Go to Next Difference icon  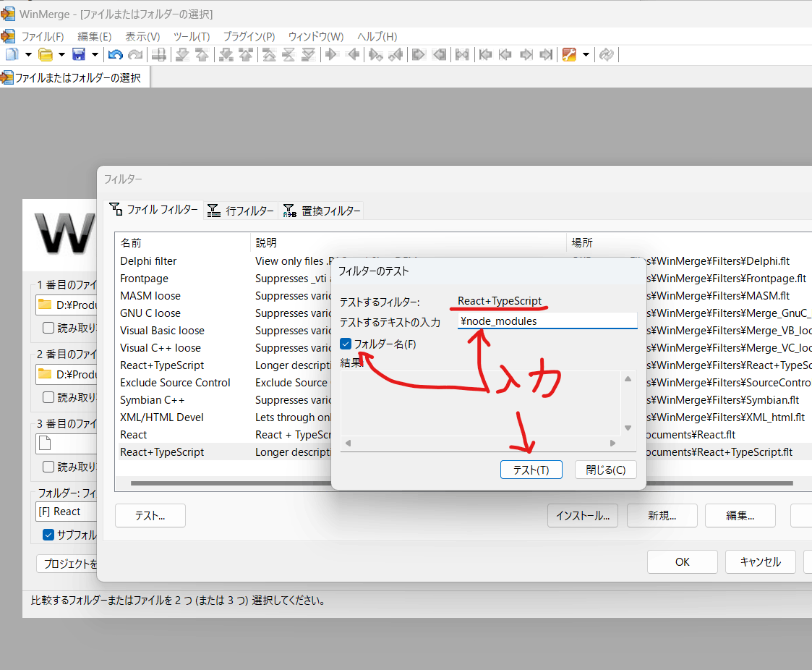182,54
